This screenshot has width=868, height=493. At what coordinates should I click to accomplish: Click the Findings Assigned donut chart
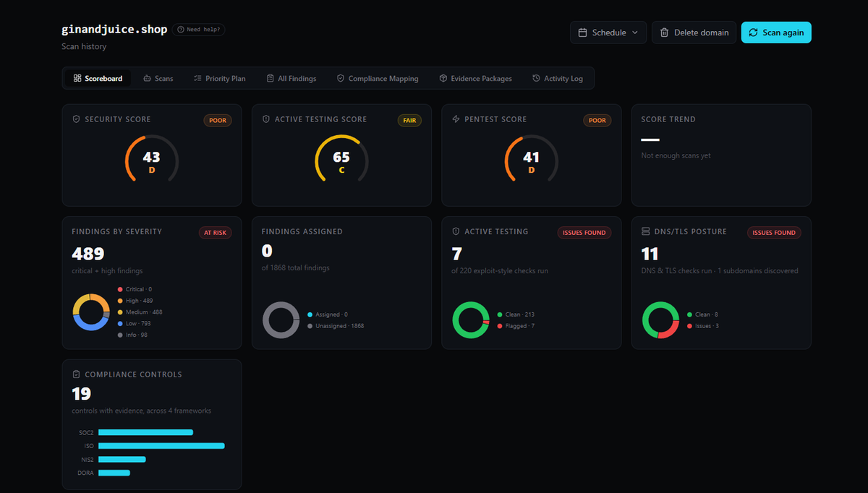pos(281,320)
